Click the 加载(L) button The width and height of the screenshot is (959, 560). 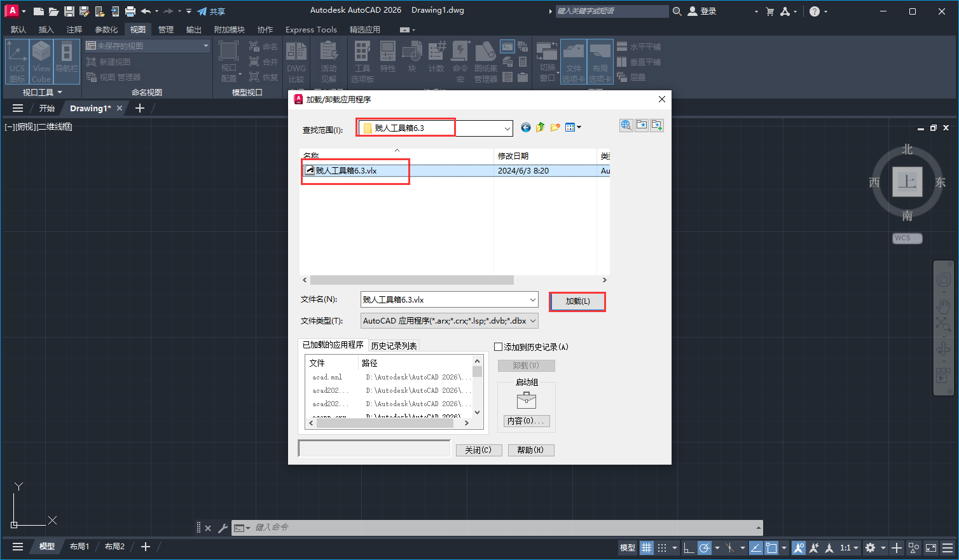tap(577, 301)
